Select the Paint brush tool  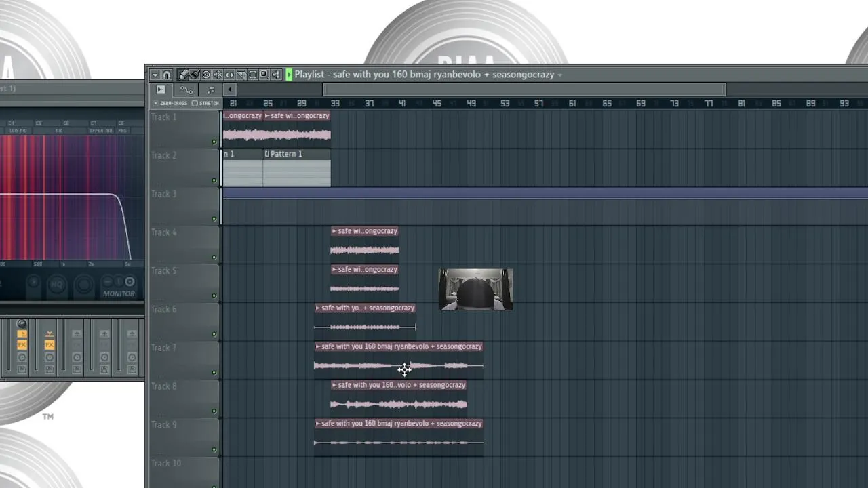pos(195,75)
